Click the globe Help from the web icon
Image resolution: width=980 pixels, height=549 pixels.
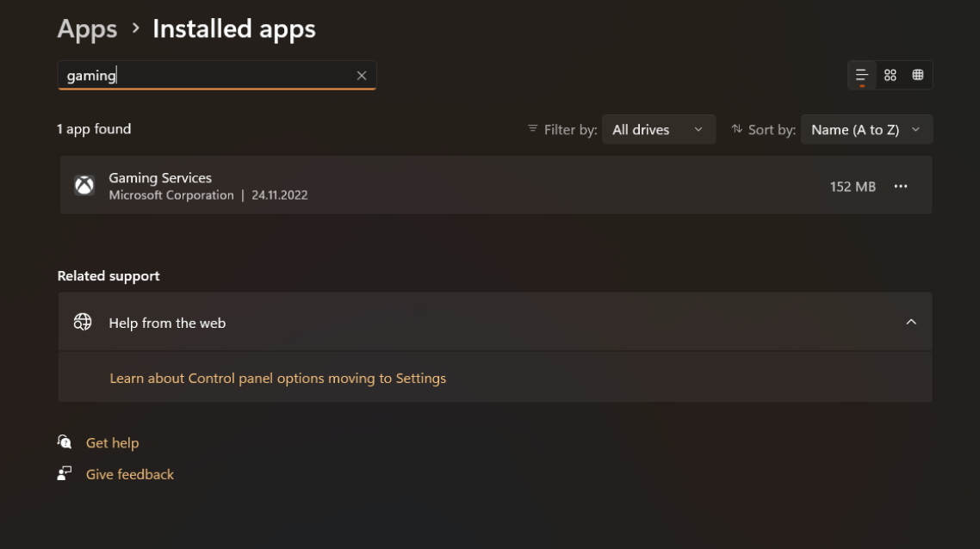pos(83,323)
